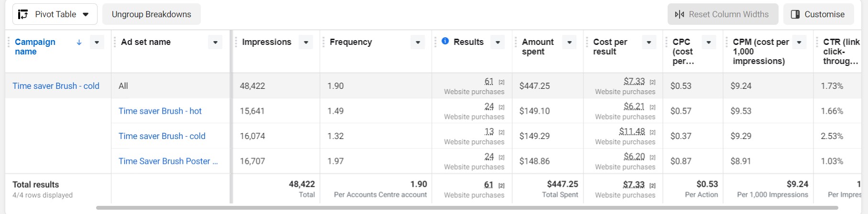Open the Pivot Table view dropdown
The height and width of the screenshot is (214, 868).
(86, 14)
